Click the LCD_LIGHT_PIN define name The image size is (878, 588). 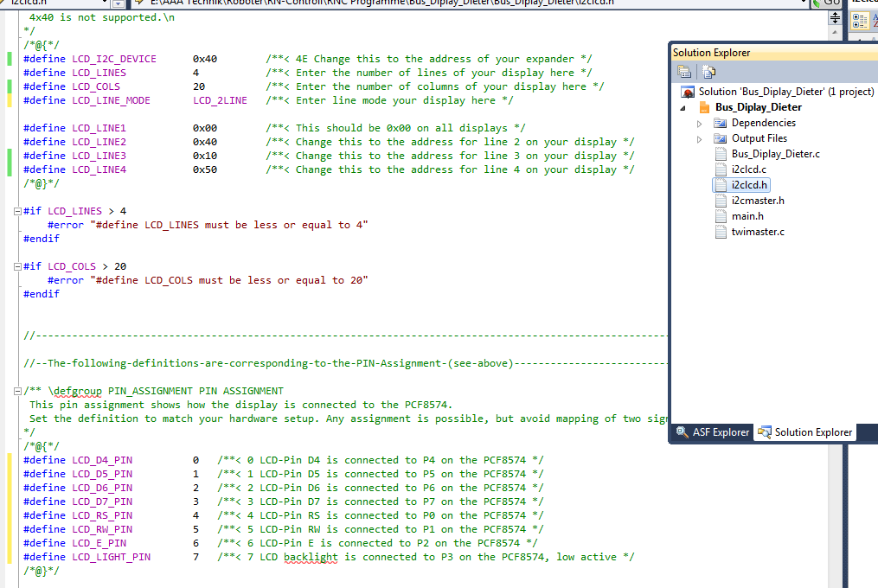click(x=111, y=557)
